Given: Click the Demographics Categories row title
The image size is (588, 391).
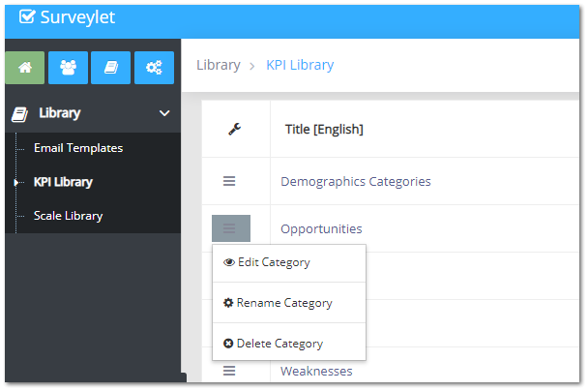Looking at the screenshot, I should coord(356,182).
